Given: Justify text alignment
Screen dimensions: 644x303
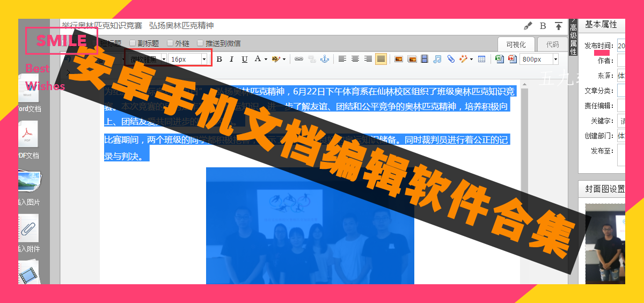Looking at the screenshot, I should 381,59.
